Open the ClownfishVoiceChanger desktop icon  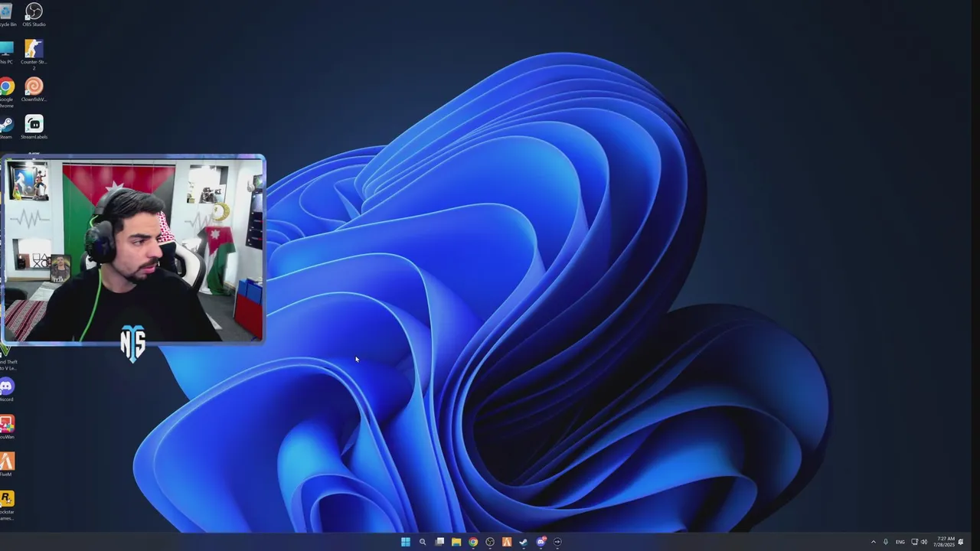click(x=34, y=90)
